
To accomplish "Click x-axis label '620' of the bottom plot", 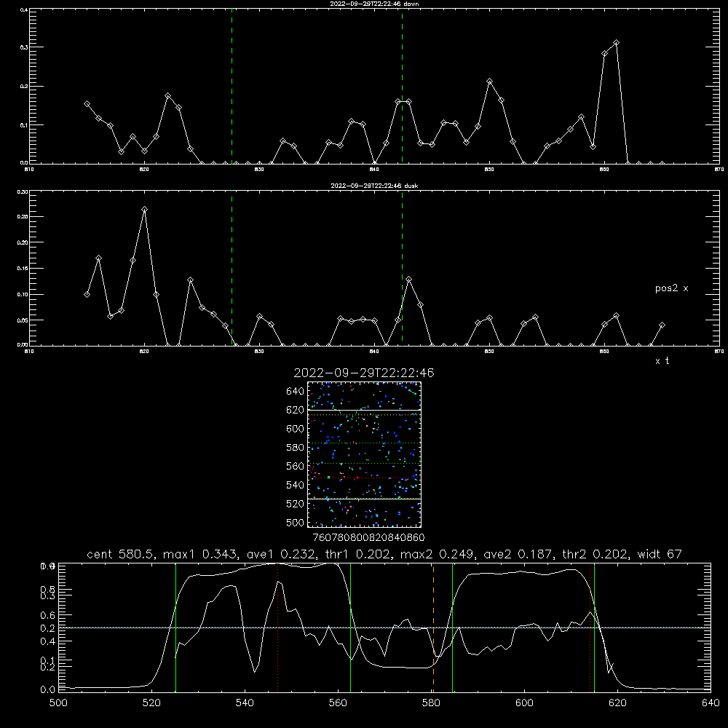I will click(x=617, y=703).
